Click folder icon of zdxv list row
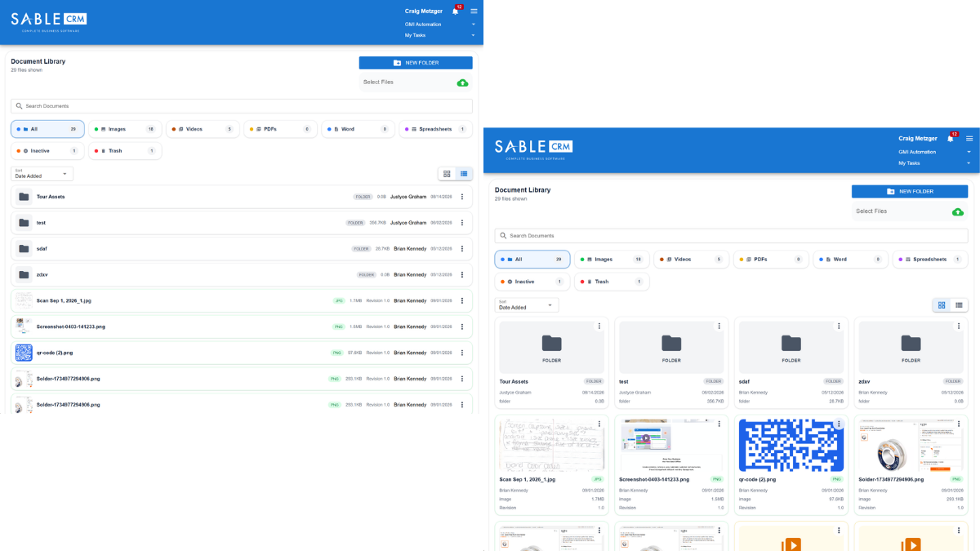980x551 pixels. (24, 274)
